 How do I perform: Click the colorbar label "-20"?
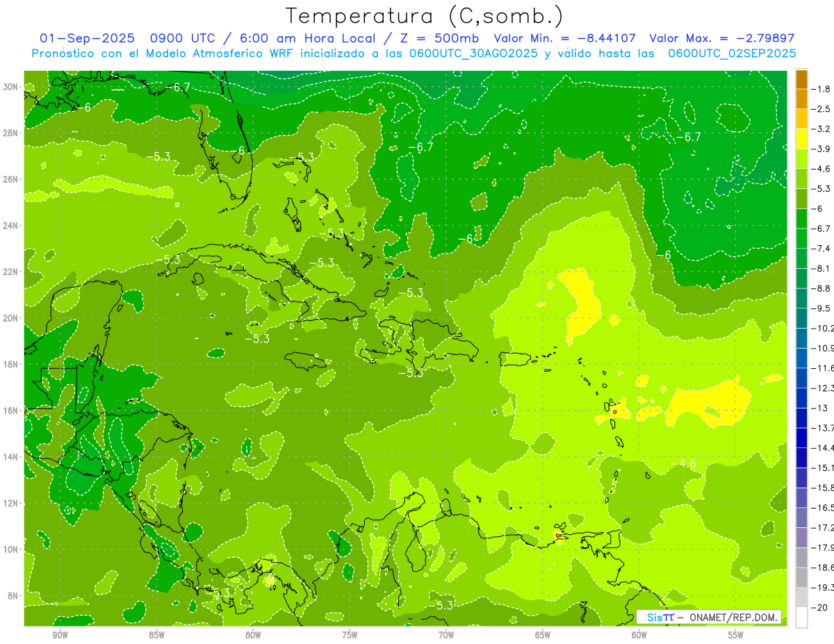coord(819,607)
